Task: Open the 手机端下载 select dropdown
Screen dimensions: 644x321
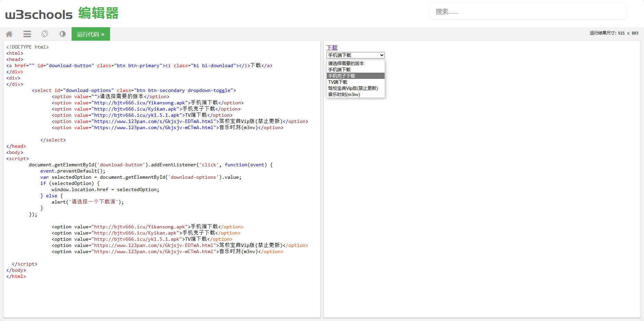Action: (356, 55)
